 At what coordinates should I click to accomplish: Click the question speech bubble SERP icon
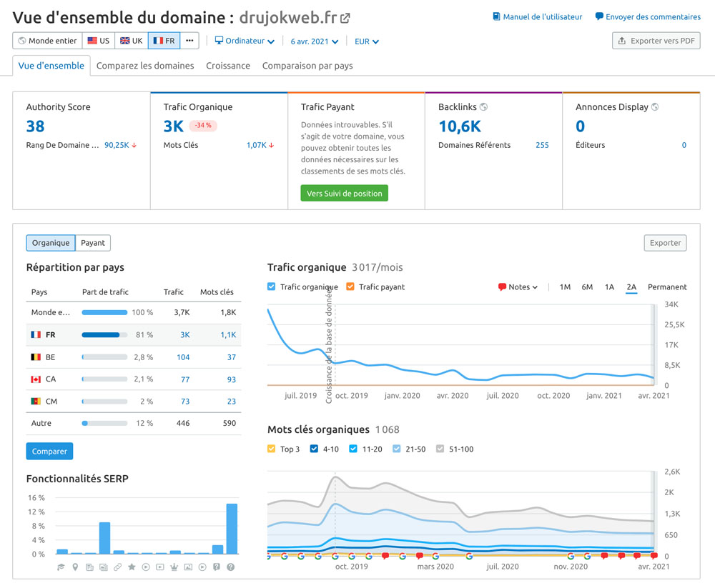217,567
